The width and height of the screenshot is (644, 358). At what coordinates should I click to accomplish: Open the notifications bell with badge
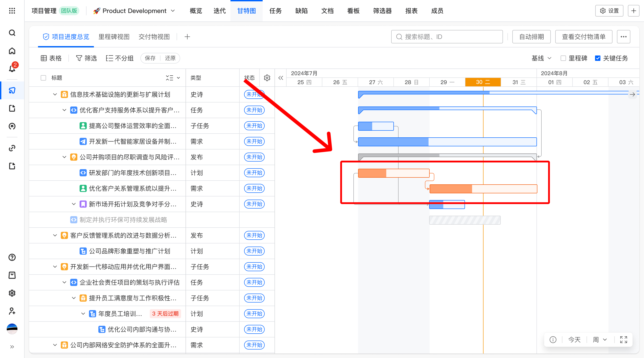[12, 68]
